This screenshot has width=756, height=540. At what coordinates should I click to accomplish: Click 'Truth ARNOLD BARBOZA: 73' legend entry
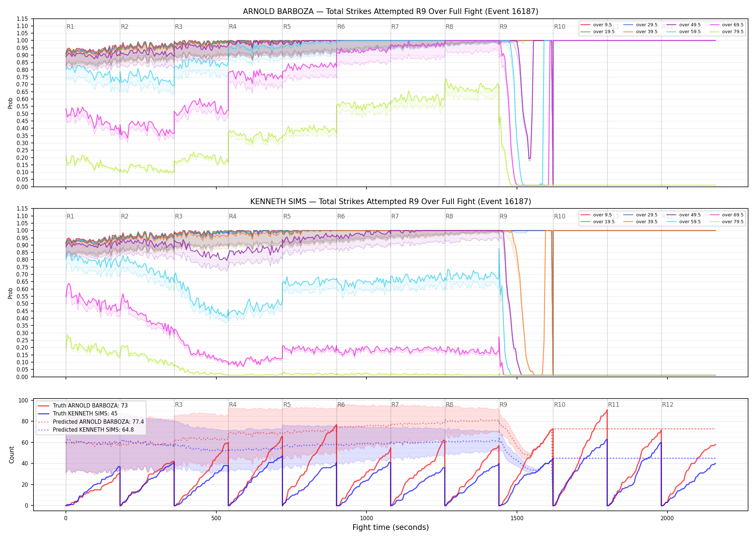(x=82, y=405)
